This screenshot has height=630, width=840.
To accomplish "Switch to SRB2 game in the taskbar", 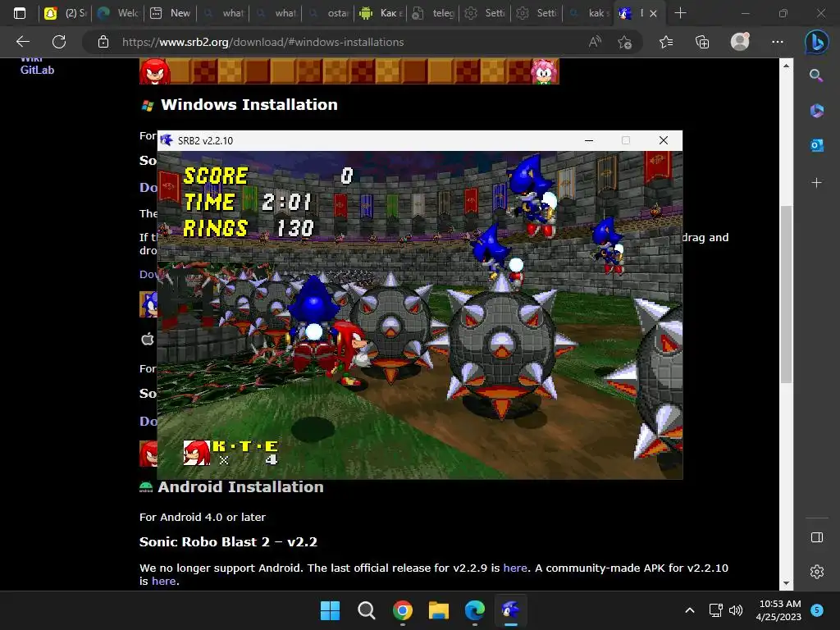I will pyautogui.click(x=510, y=610).
